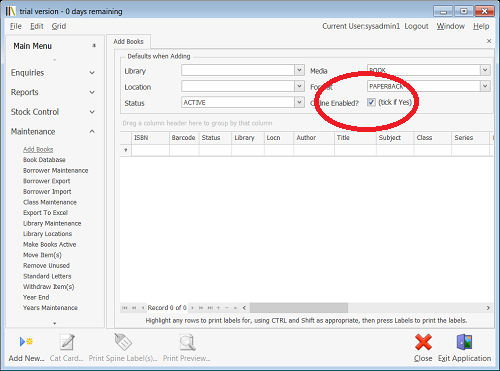This screenshot has height=371, width=500.
Task: Open Year End link
Action: pos(36,297)
